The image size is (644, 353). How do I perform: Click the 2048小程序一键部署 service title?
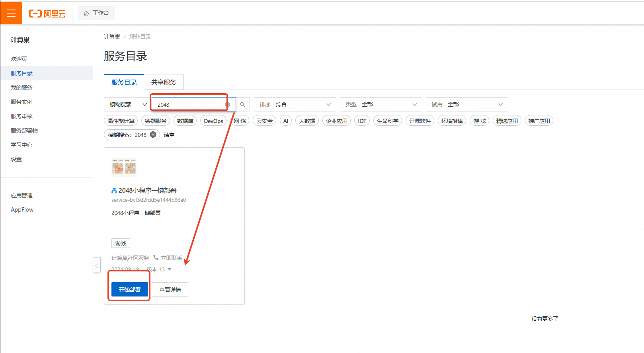point(147,191)
